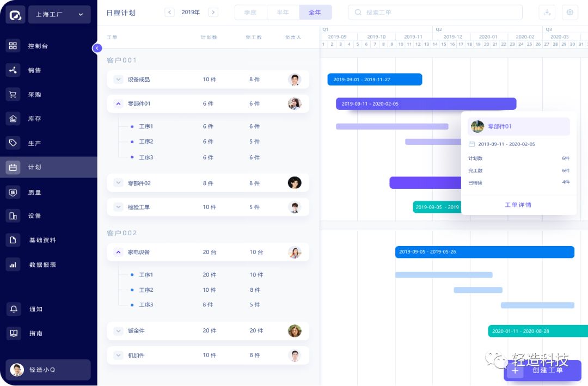
Task: Open the 生产 production module icon
Action: pos(13,143)
